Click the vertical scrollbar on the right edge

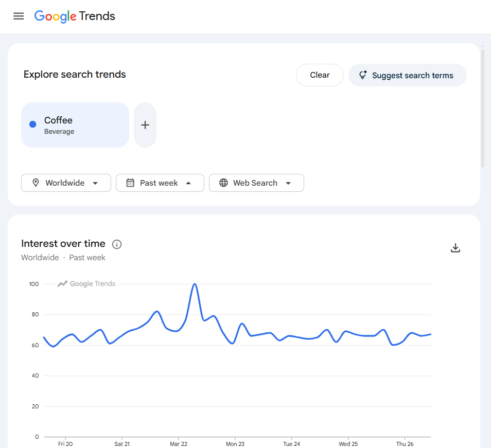[x=483, y=103]
